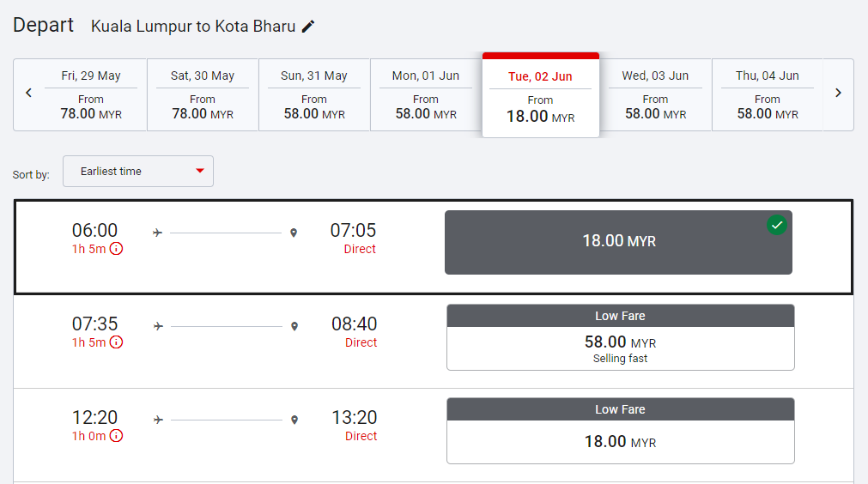This screenshot has height=484, width=868.
Task: Select Sat, 30 May date tab
Action: (203, 94)
